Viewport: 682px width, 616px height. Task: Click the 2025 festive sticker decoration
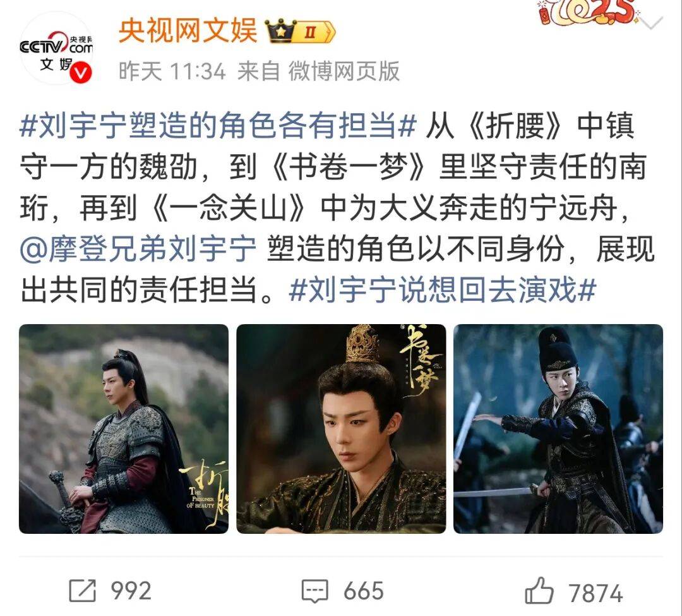[588, 13]
